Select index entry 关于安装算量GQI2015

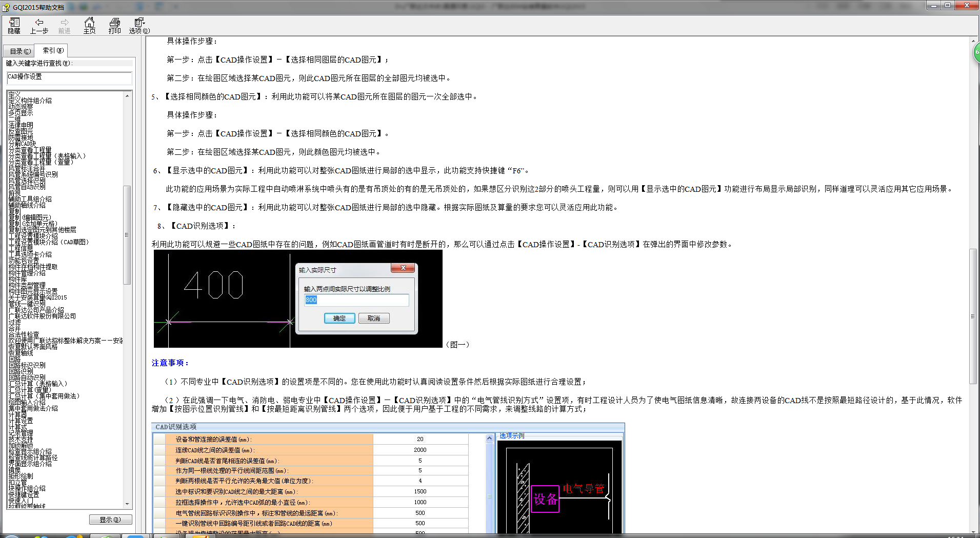click(x=37, y=297)
